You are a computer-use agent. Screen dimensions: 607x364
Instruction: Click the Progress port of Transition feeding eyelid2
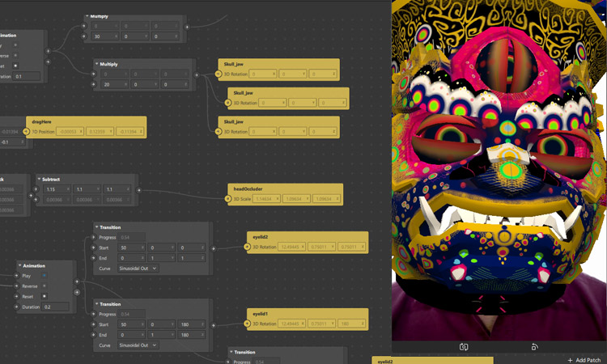tap(93, 237)
